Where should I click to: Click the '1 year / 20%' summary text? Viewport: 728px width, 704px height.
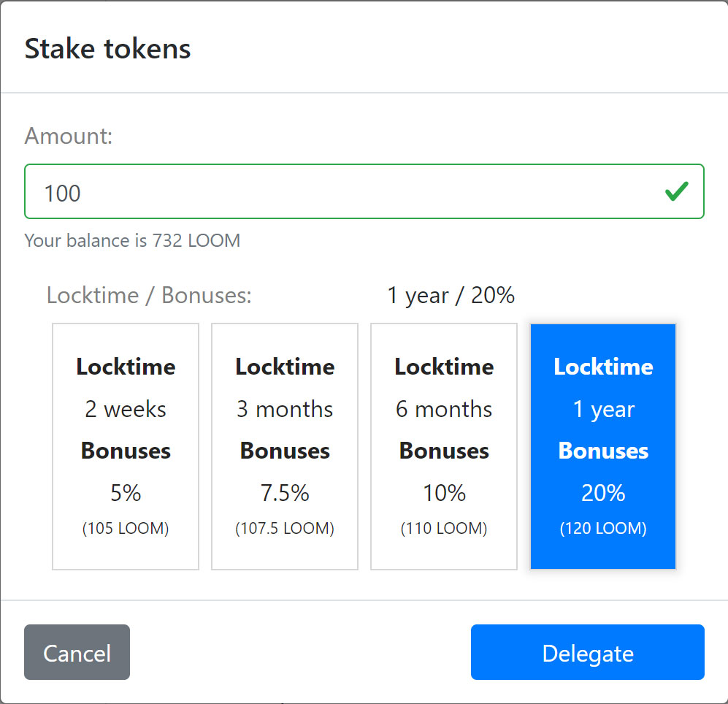coord(451,295)
